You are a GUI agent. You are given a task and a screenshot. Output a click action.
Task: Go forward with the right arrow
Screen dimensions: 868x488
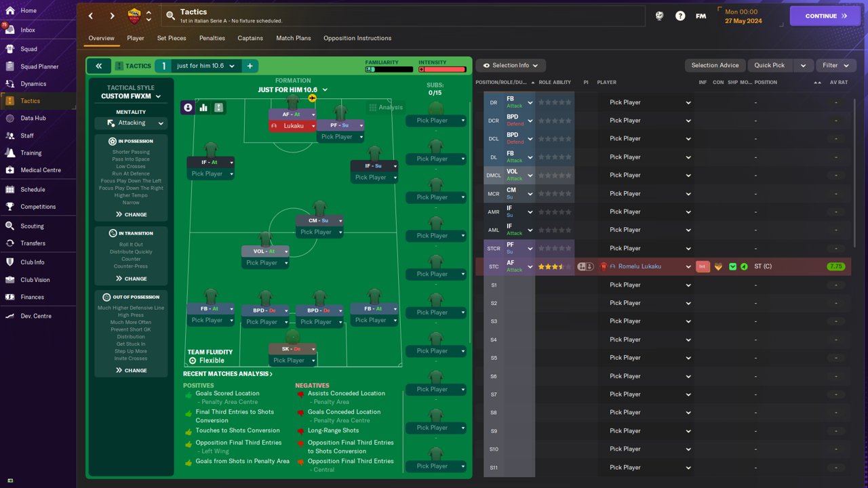112,16
